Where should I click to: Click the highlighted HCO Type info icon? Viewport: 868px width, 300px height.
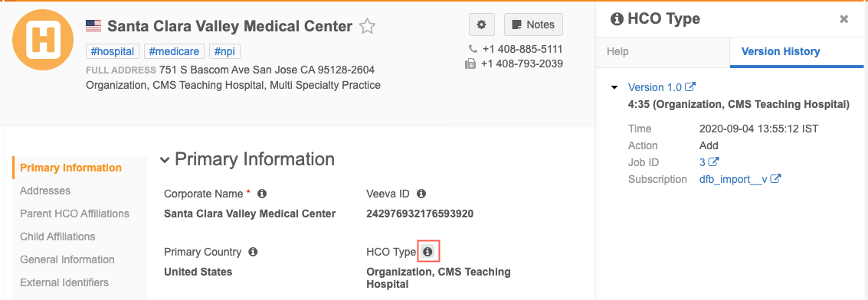coord(428,252)
